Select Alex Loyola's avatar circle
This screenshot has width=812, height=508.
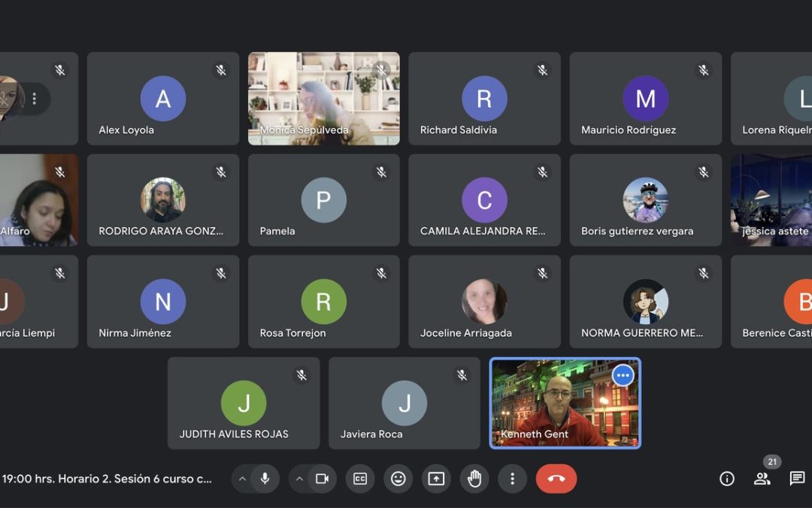coord(163,99)
